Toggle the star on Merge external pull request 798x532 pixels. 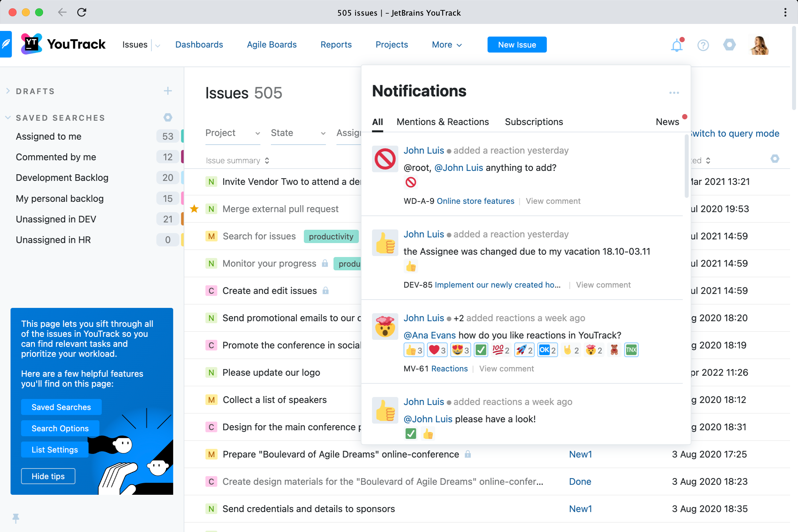point(194,209)
